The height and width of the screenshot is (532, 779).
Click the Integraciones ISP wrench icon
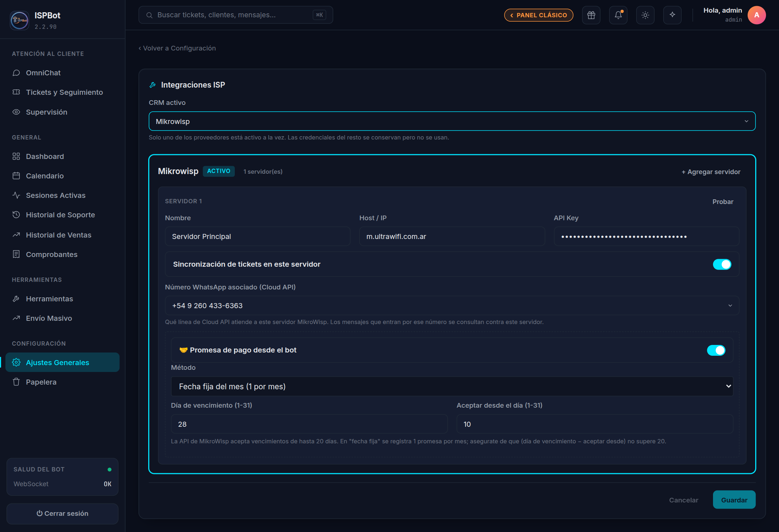[x=153, y=85]
